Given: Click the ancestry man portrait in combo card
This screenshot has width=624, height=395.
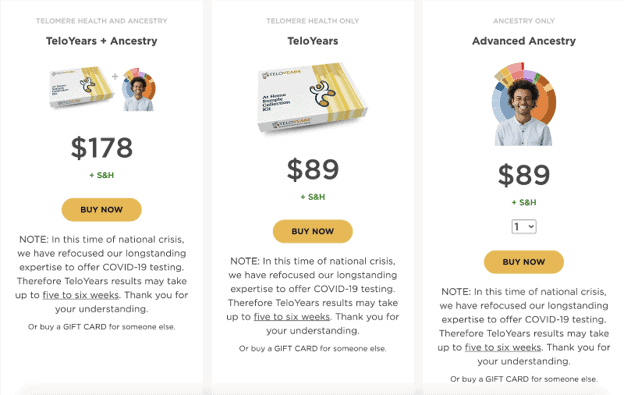Looking at the screenshot, I should point(138,90).
